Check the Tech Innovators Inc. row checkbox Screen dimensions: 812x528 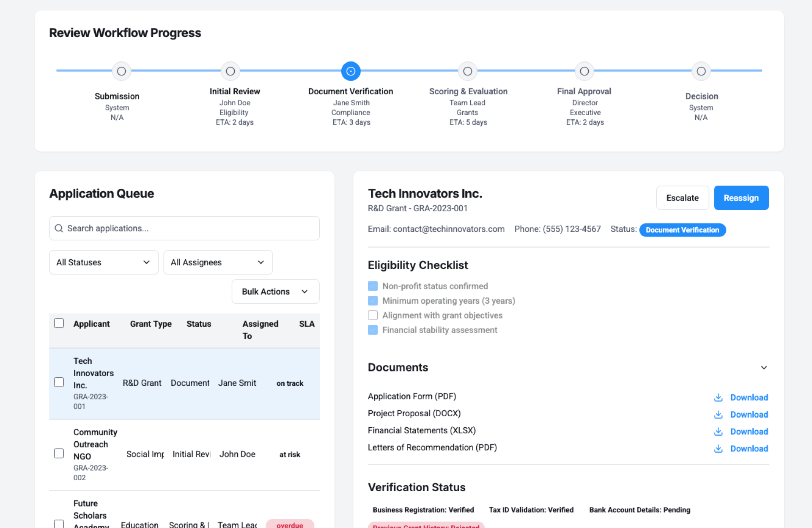pos(59,382)
